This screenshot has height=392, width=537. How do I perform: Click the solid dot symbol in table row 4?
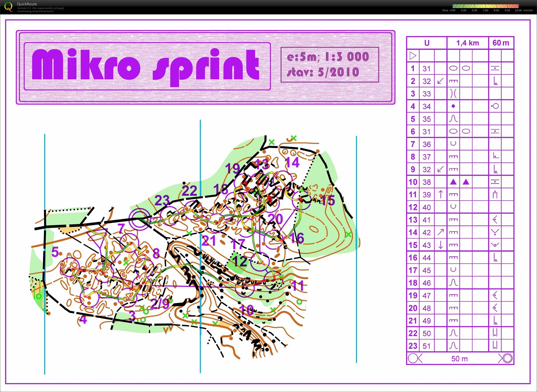point(453,106)
